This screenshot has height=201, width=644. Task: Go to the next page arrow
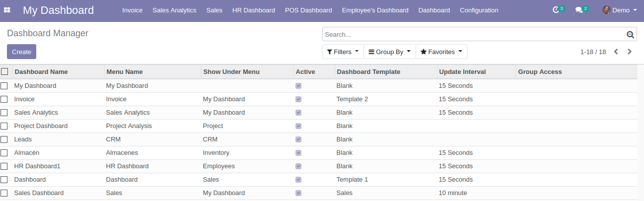pos(630,52)
